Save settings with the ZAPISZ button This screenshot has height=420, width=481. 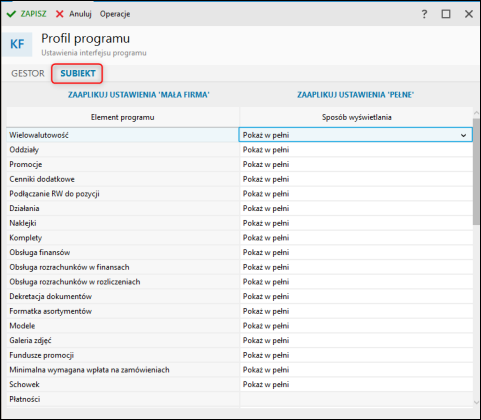[26, 14]
